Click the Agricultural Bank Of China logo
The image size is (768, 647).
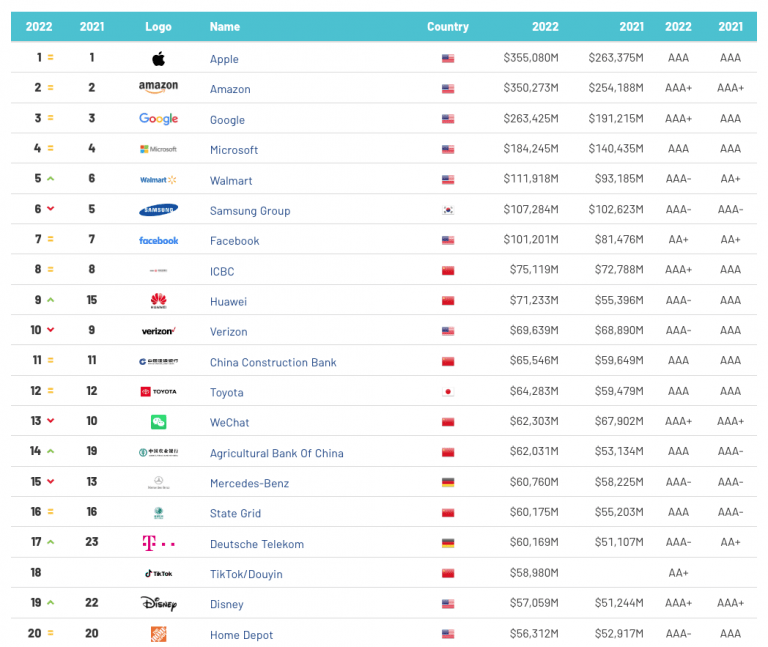[158, 452]
